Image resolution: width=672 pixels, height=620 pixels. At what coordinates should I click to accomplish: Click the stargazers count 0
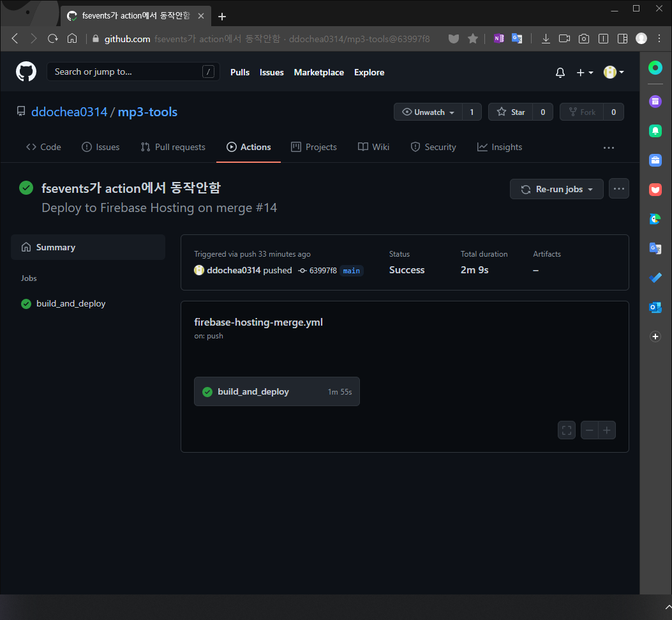click(x=542, y=112)
